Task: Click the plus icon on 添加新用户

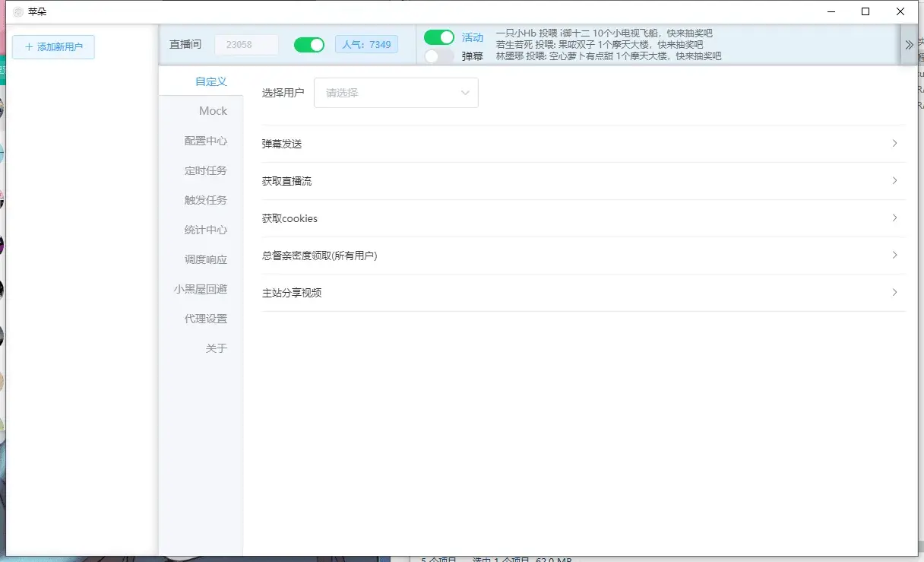Action: 30,47
